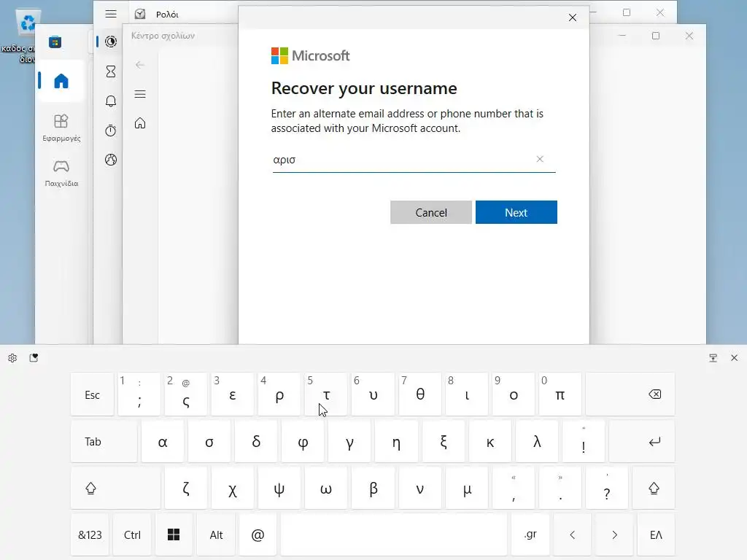The width and height of the screenshot is (747, 560).
Task: Close the Microsoft account recovery dialog
Action: 573,17
